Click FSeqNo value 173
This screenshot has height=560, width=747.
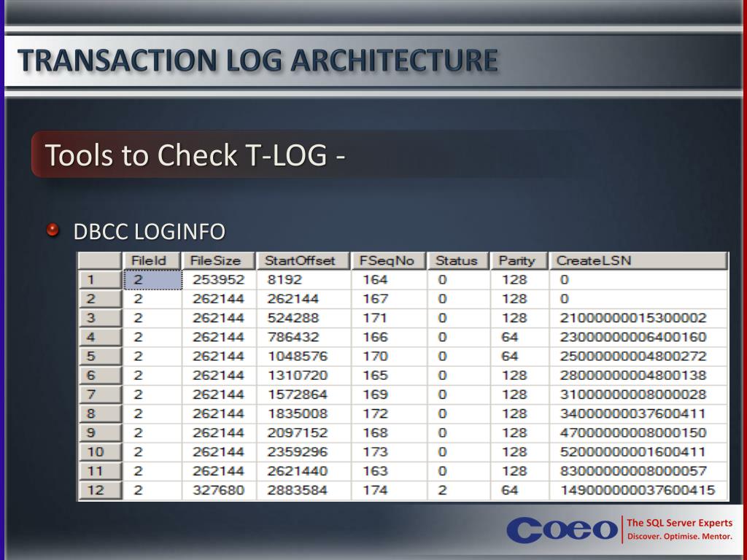(375, 451)
